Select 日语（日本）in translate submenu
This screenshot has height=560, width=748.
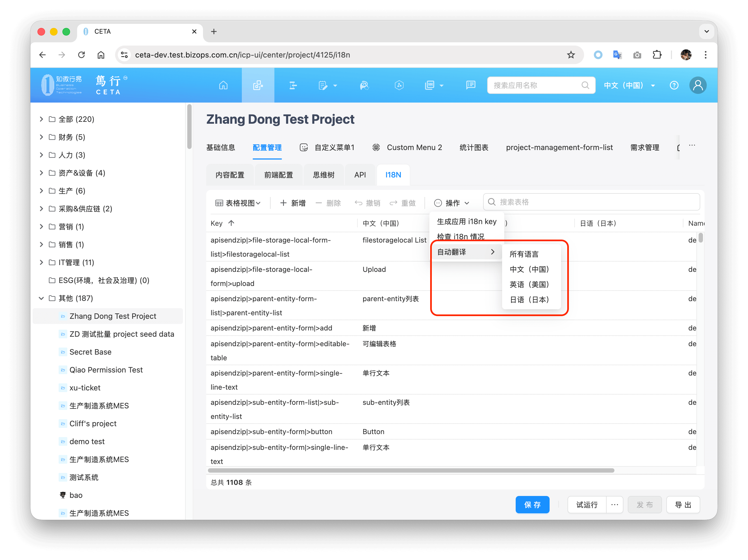click(x=531, y=300)
